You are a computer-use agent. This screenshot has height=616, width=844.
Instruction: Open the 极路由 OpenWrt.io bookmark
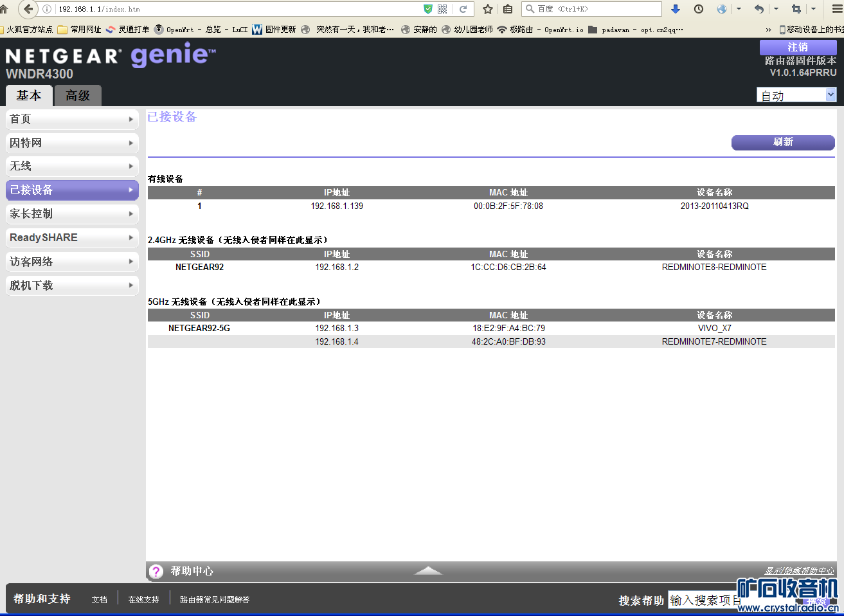(541, 30)
